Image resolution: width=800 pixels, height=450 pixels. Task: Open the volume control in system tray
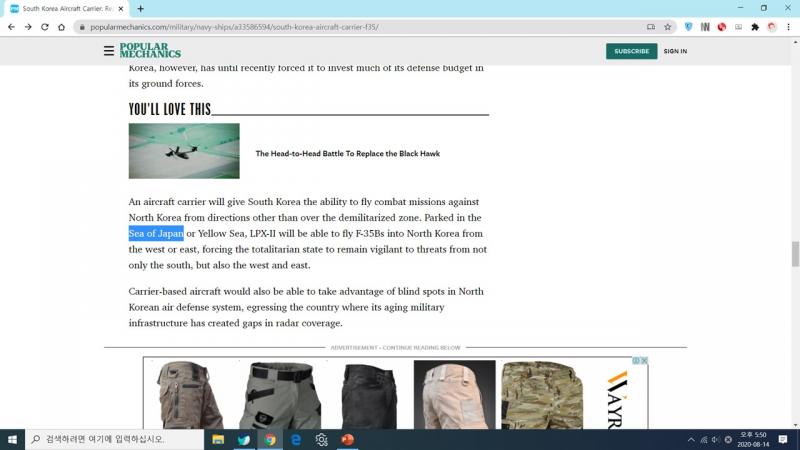point(715,440)
